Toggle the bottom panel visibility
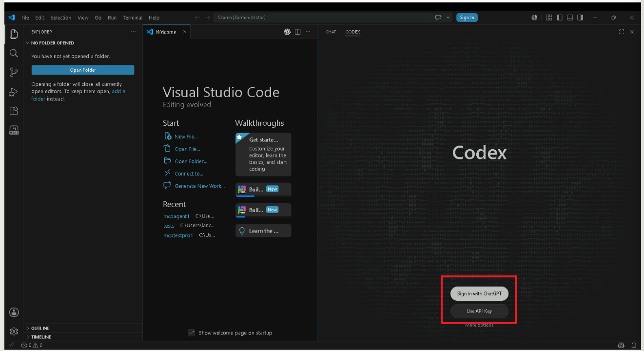The width and height of the screenshot is (644, 351). [569, 18]
